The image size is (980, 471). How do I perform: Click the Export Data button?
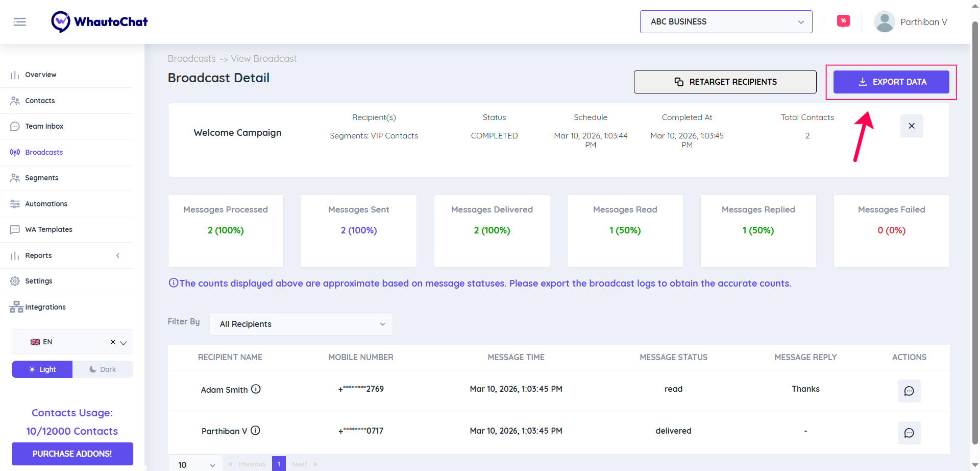coord(891,82)
